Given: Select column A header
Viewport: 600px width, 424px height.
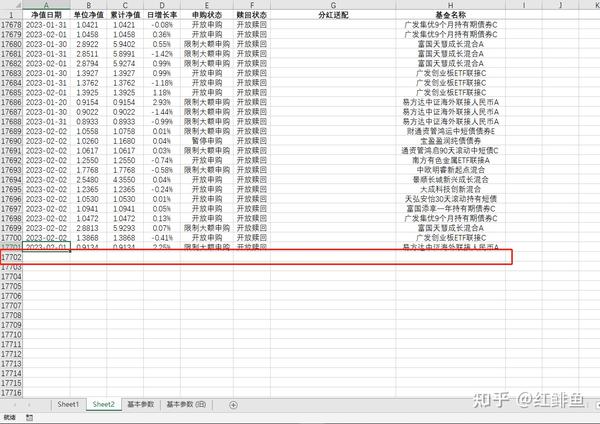Looking at the screenshot, I should [46, 5].
